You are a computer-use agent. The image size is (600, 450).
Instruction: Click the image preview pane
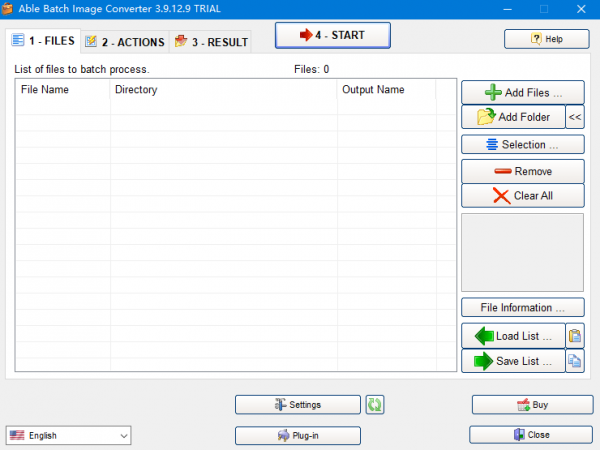522,253
